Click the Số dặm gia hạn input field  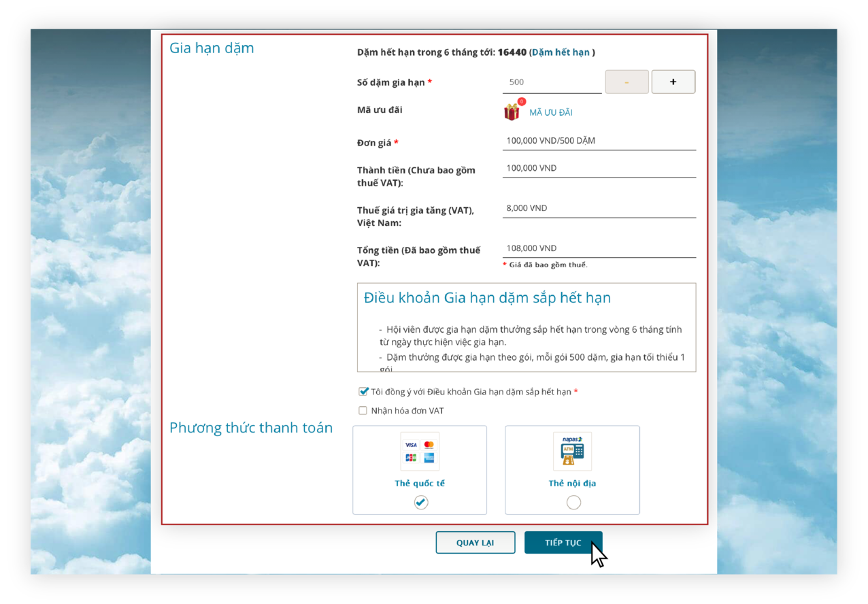(x=551, y=82)
